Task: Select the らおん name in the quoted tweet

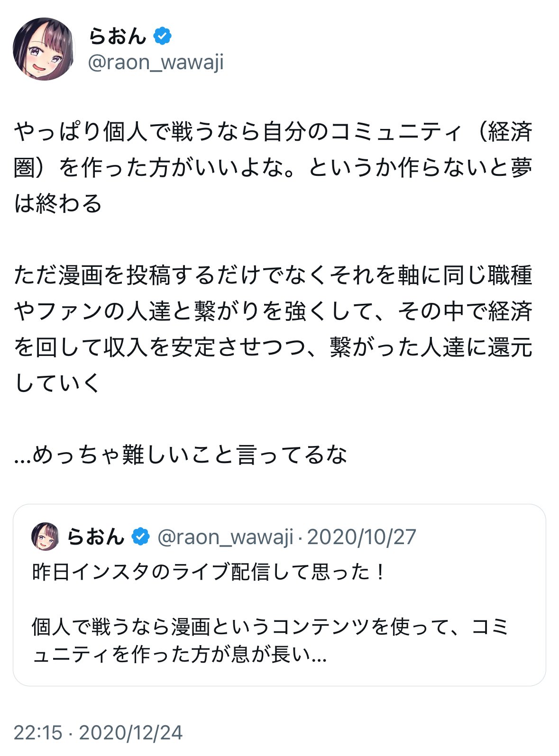Action: (95, 537)
